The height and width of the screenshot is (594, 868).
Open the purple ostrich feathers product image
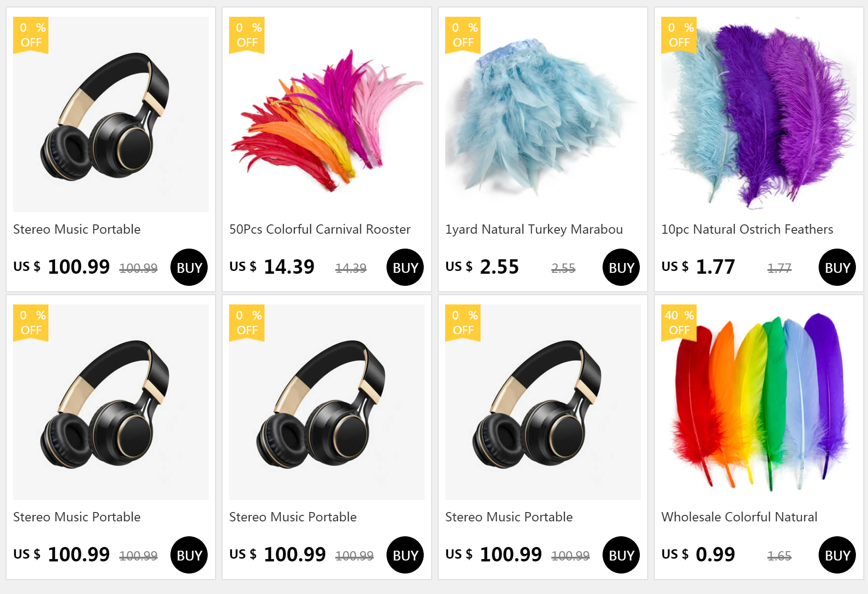pos(759,115)
